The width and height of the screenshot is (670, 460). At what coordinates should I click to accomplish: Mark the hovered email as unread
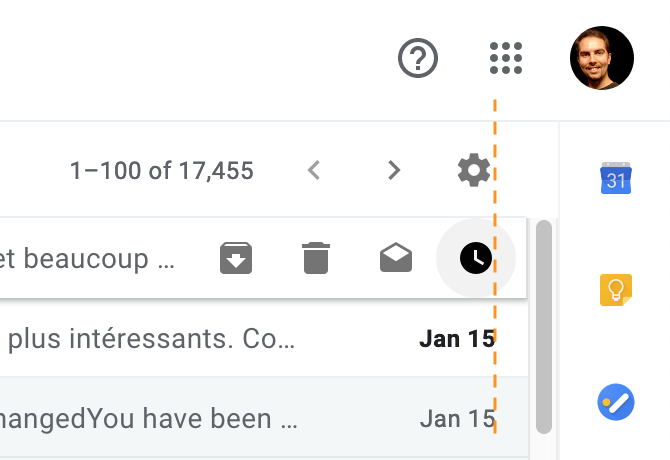click(396, 259)
